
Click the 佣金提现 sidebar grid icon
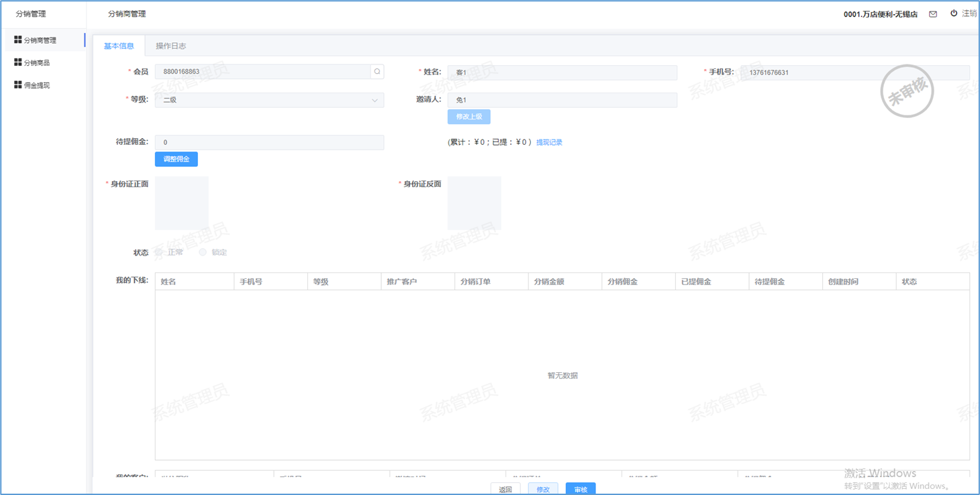(18, 85)
